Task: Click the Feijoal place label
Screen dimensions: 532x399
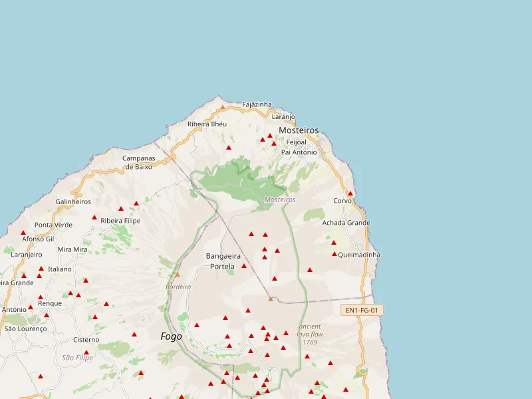Action: click(296, 142)
